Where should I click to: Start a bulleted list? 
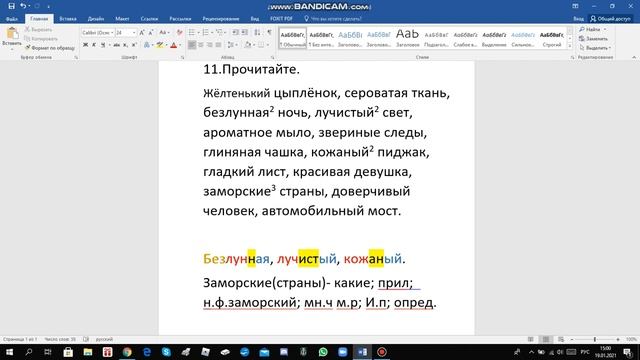[x=191, y=32]
